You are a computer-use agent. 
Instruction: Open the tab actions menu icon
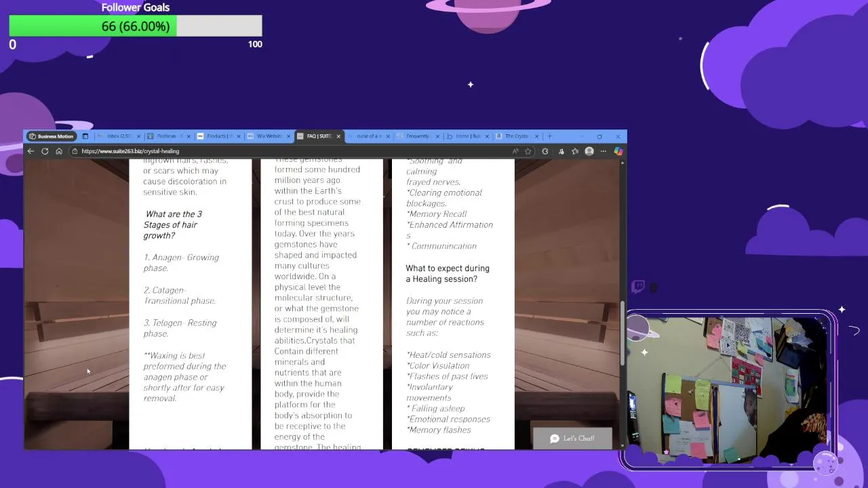tap(85, 136)
